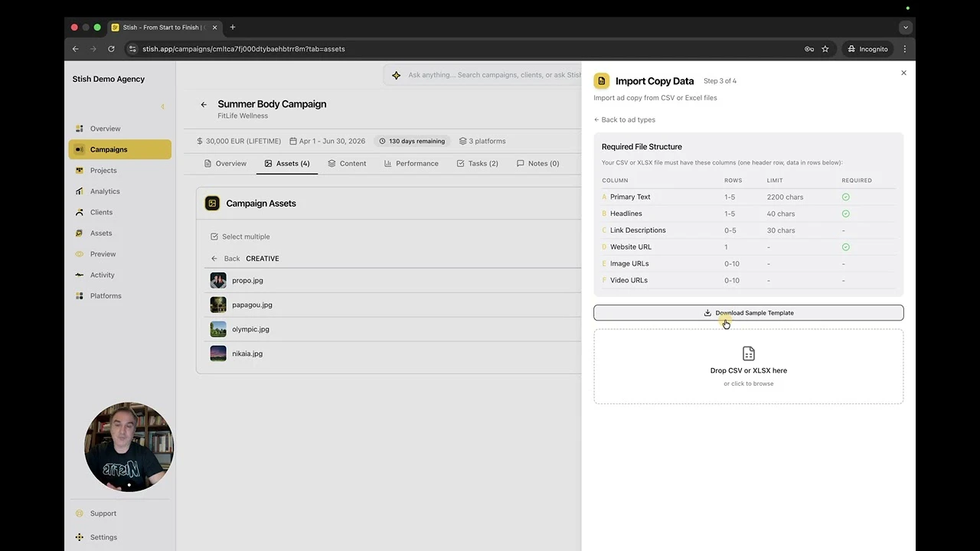Screen dimensions: 980x551
Task: Reload the page in the browser
Action: [111, 49]
